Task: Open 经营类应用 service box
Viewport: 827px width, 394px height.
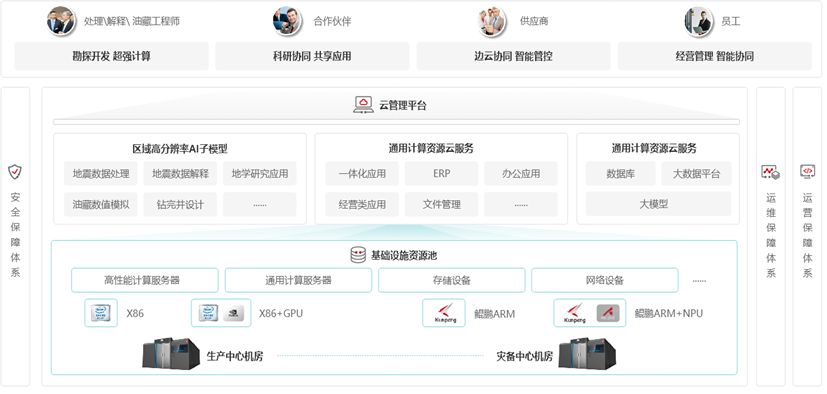Action: click(362, 205)
